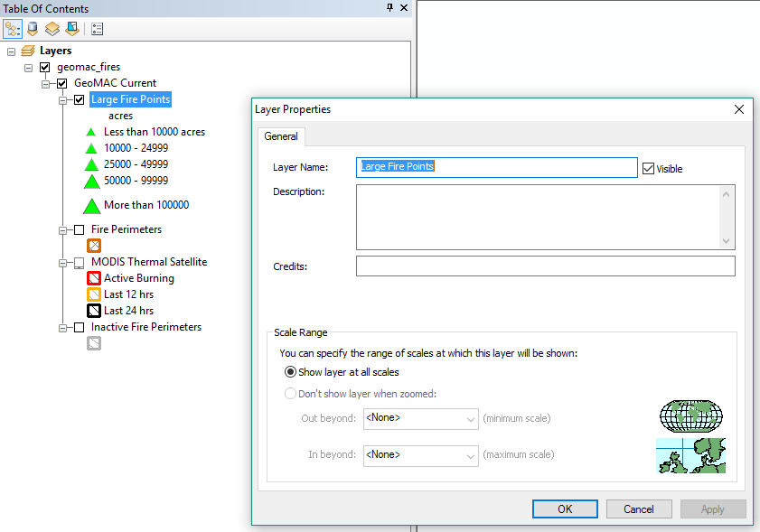Viewport: 760px width, 532px height.
Task: Click the world globe minimum scale image
Action: point(691,415)
